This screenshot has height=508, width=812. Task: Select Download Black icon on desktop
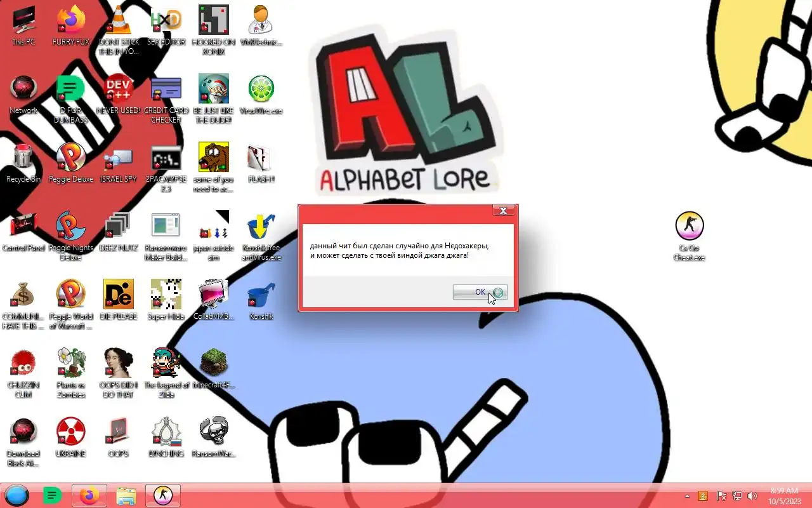point(23,441)
